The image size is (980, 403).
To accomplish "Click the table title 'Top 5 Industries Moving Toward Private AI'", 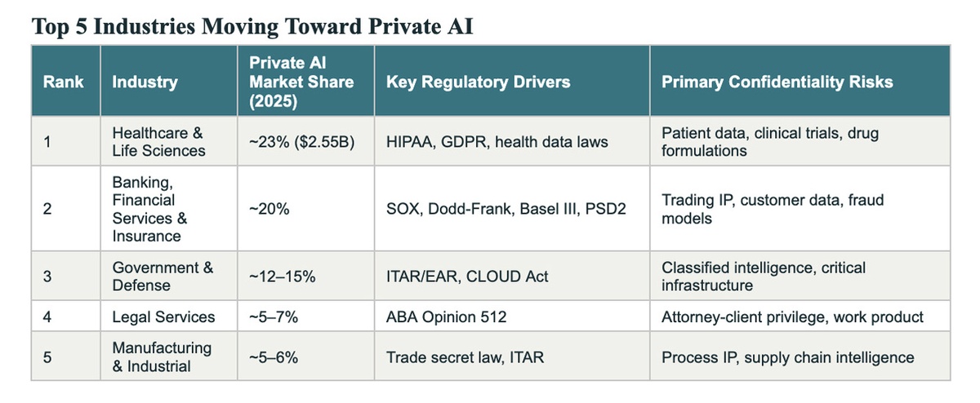I will (x=252, y=28).
